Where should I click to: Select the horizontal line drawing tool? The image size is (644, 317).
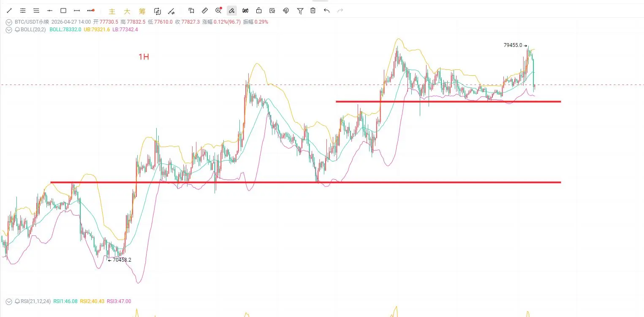click(50, 11)
